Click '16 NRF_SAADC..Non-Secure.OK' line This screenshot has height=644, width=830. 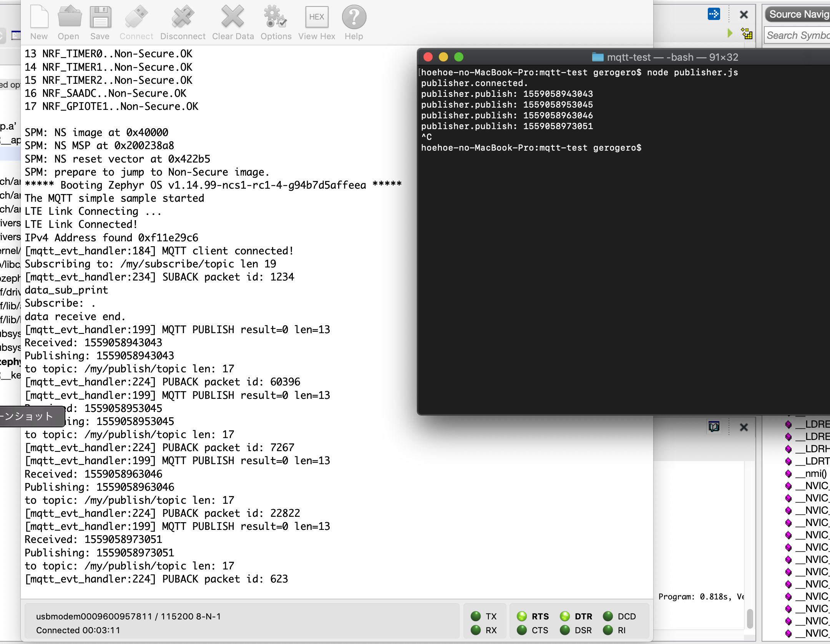[x=105, y=93]
